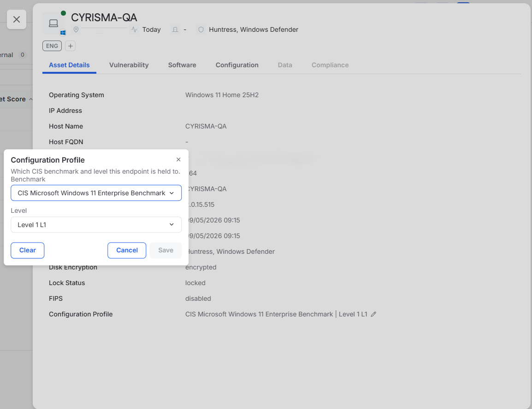Click the Host FQDN label
Viewport: 532px width, 409px height.
(x=66, y=142)
